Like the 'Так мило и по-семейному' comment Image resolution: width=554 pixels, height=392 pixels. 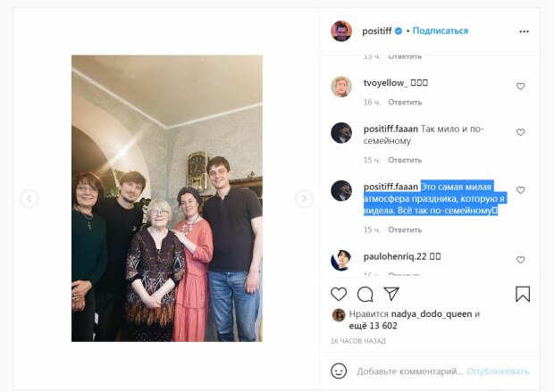520,132
